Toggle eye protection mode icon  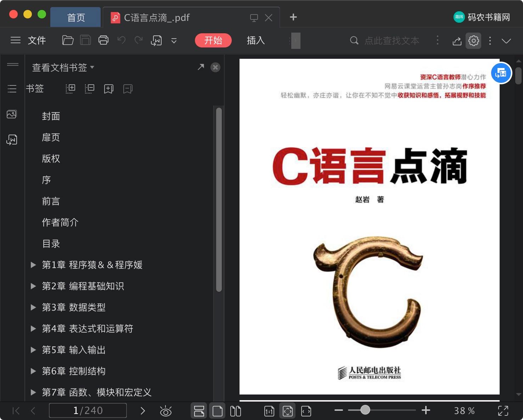click(x=165, y=411)
